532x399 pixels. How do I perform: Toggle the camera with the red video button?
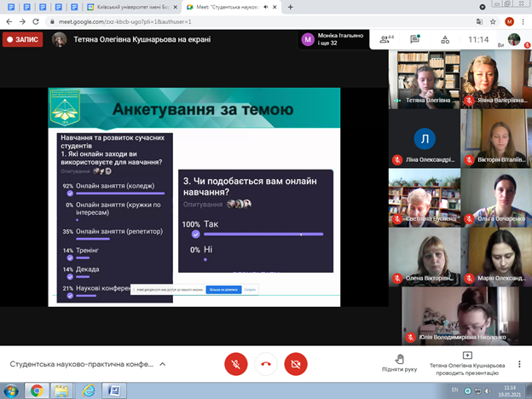coord(296,363)
